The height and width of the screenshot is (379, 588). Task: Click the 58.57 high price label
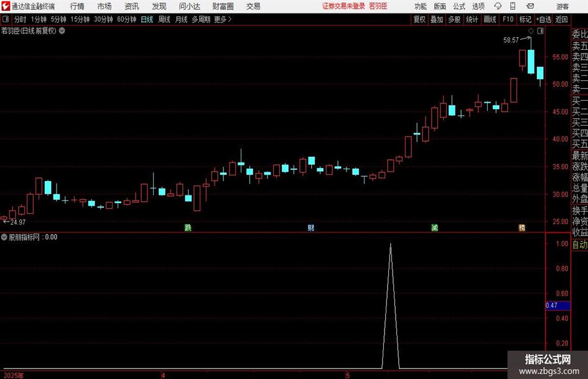[x=511, y=40]
